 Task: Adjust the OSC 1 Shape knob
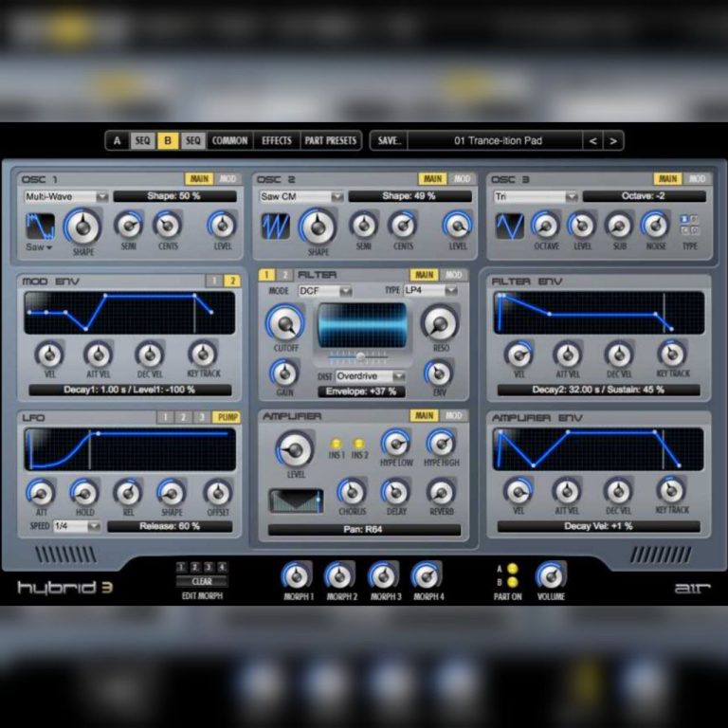click(83, 227)
